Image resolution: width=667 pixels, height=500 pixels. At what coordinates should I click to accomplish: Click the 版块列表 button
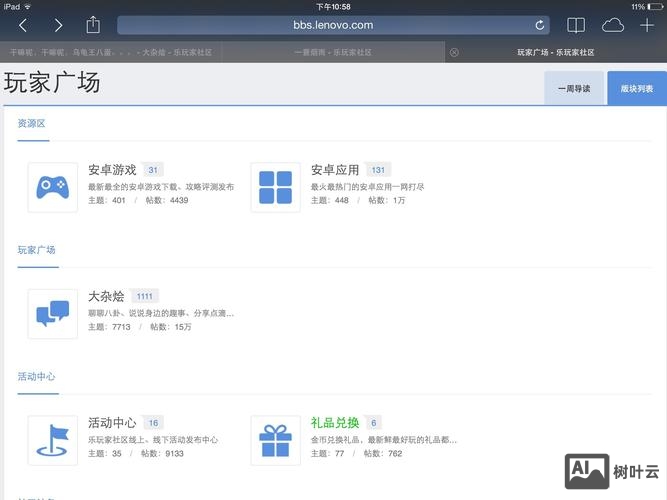637,88
